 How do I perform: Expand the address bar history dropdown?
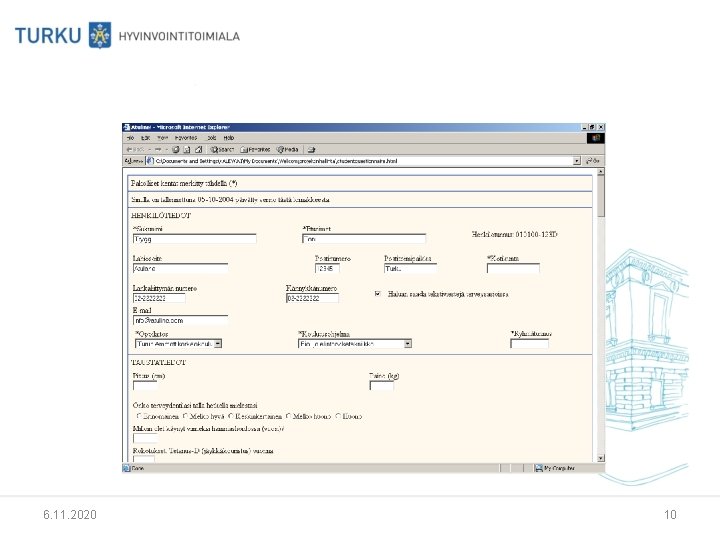tap(577, 161)
